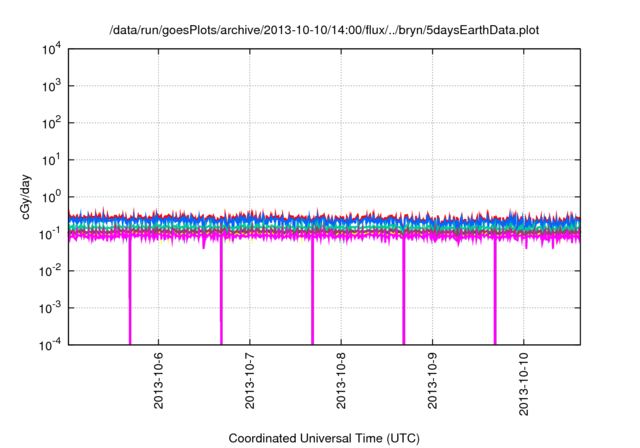
Task: Click the cGy/day axis label
Action: 26,197
